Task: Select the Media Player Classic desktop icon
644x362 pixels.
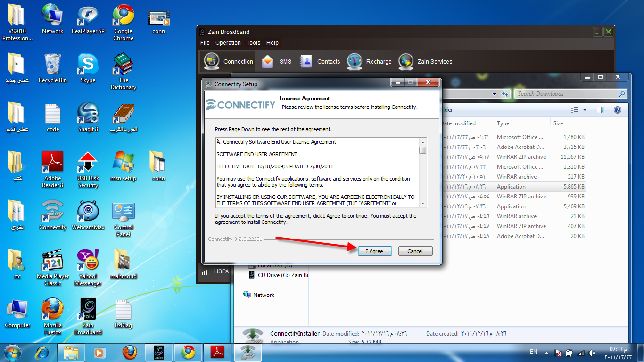Action: click(53, 268)
